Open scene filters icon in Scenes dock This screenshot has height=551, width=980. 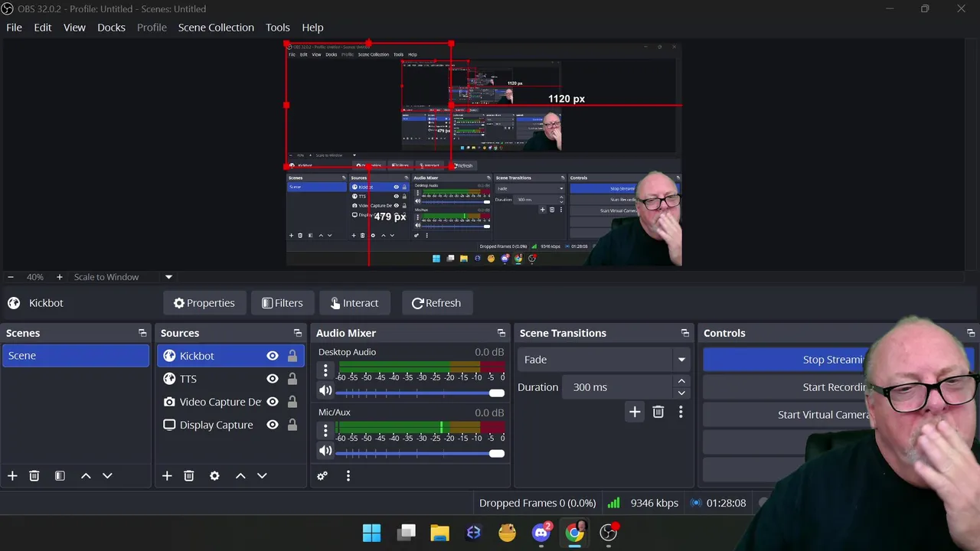pyautogui.click(x=60, y=476)
